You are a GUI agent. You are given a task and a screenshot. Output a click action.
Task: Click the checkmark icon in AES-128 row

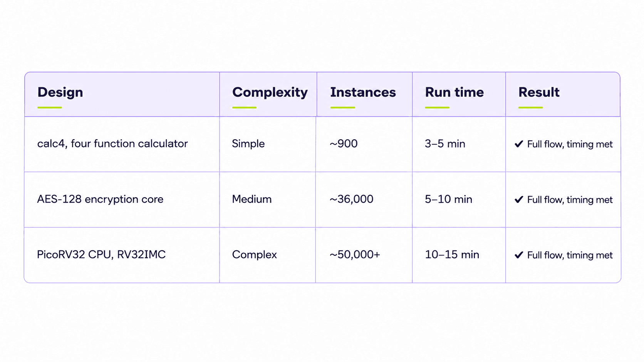pyautogui.click(x=519, y=199)
